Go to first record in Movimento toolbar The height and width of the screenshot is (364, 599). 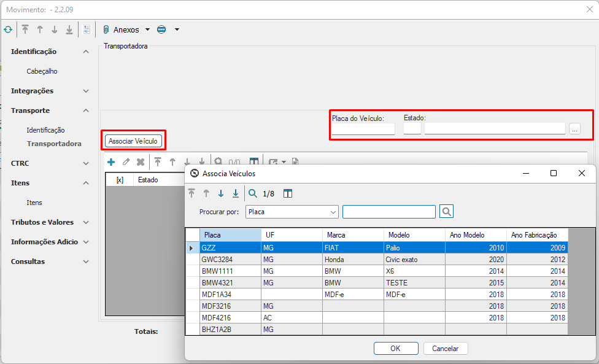[25, 29]
